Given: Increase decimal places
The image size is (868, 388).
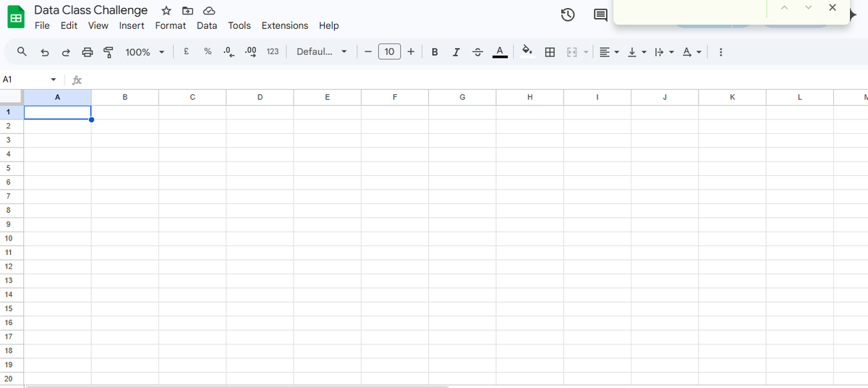Looking at the screenshot, I should [251, 51].
